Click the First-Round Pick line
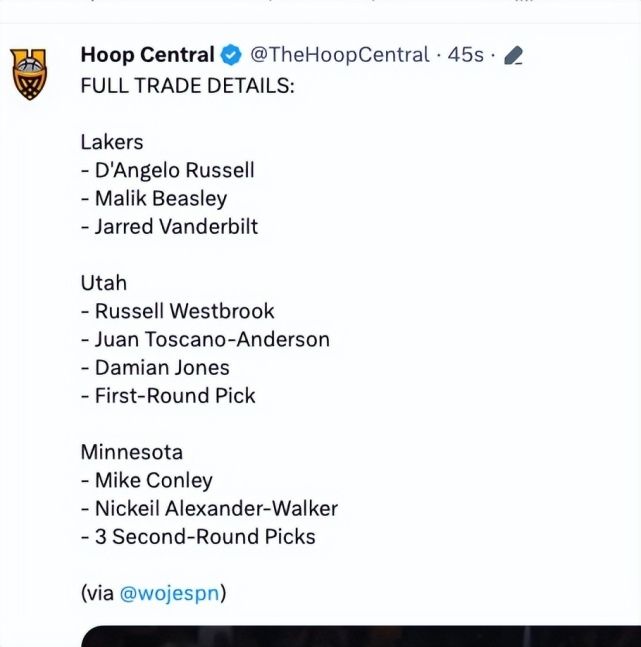Viewport: 641px width, 647px height. coord(168,396)
